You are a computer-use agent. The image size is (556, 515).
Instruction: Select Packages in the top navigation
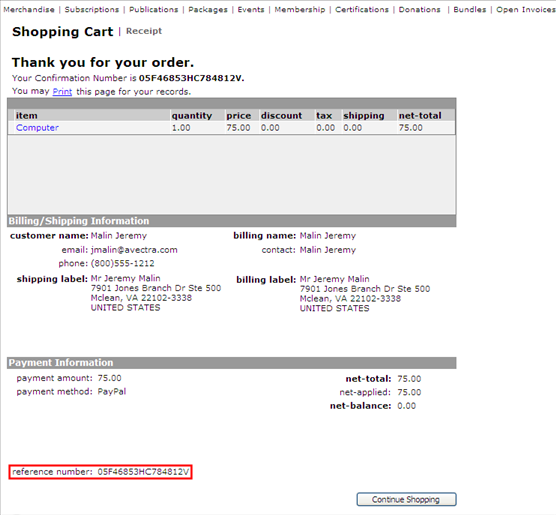click(x=208, y=10)
